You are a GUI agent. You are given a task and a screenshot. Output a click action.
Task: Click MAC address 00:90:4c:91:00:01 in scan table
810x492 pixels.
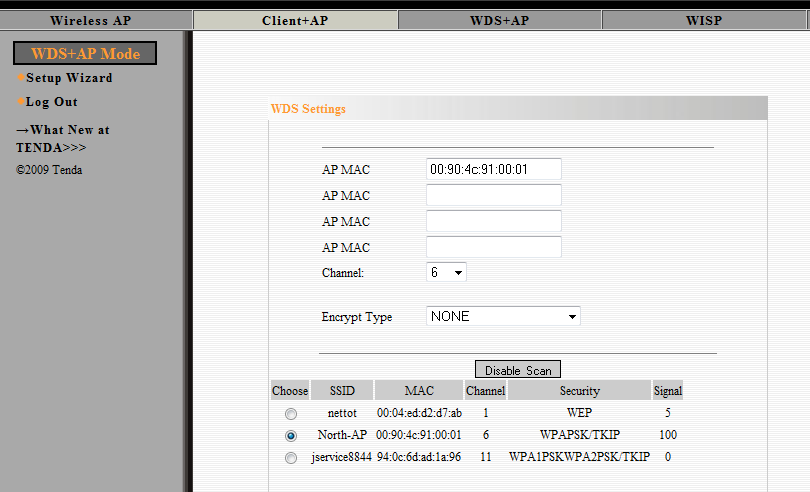[x=419, y=435]
